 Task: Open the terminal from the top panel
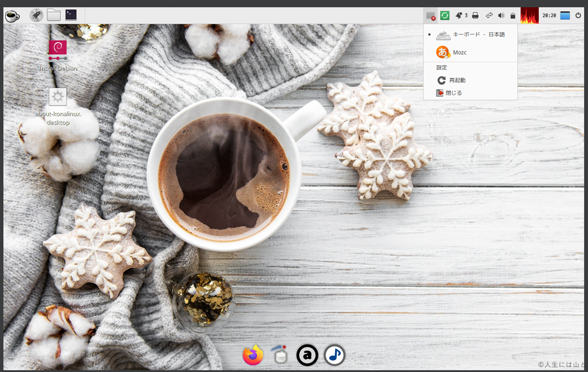71,15
